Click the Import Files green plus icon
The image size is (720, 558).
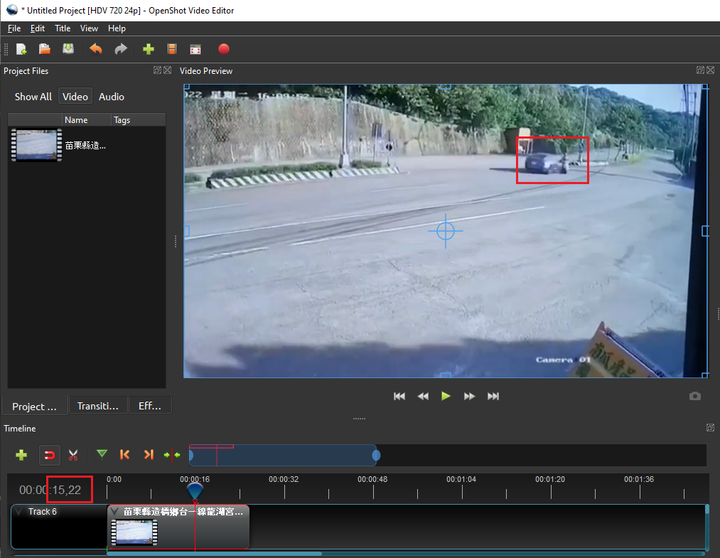point(148,49)
